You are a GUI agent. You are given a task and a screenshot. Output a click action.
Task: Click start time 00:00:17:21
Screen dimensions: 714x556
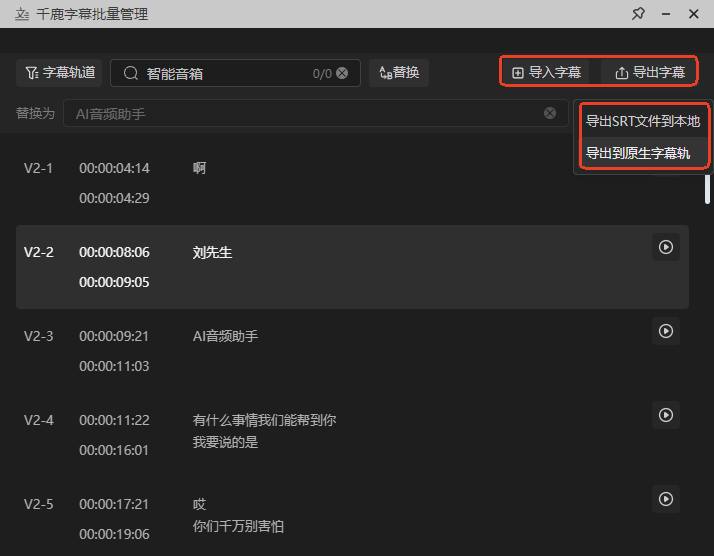click(x=114, y=504)
